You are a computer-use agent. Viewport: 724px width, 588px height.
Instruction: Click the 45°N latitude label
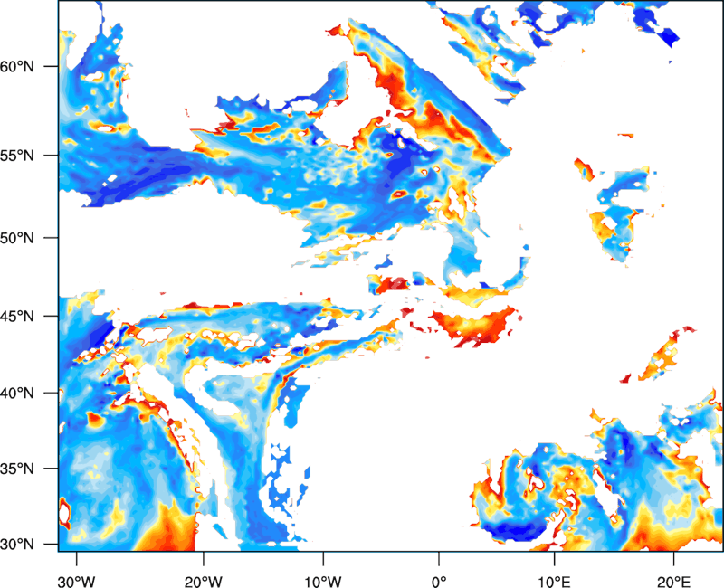pyautogui.click(x=17, y=317)
